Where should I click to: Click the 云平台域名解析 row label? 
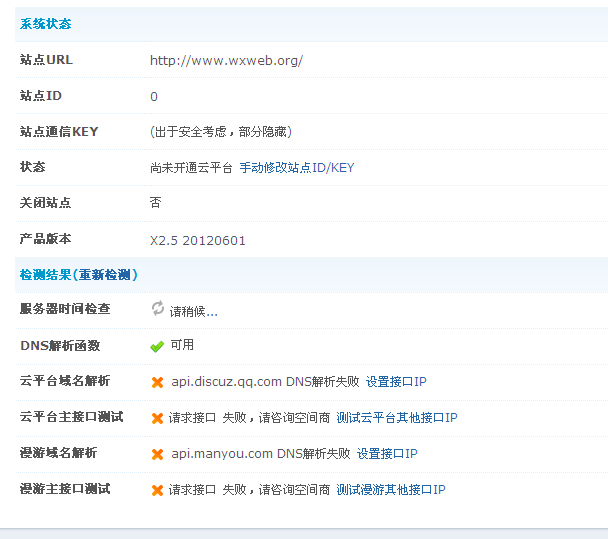65,381
